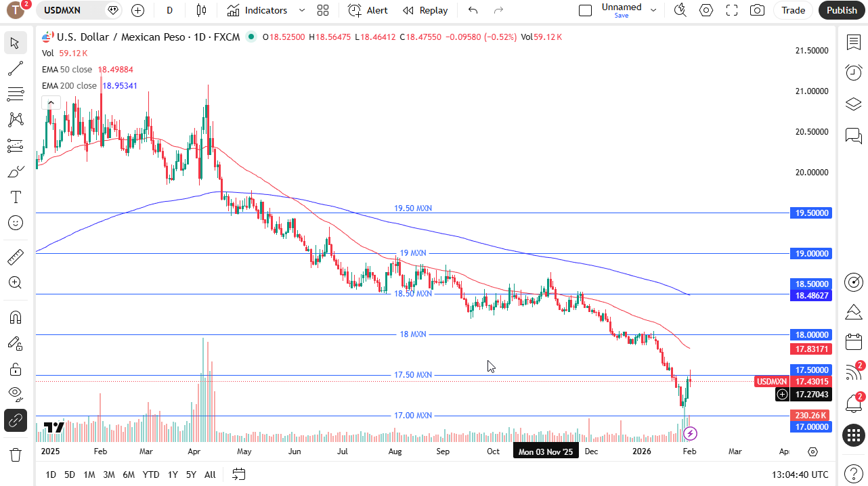The image size is (868, 486).
Task: Open candlestick chart type selector
Action: click(201, 10)
